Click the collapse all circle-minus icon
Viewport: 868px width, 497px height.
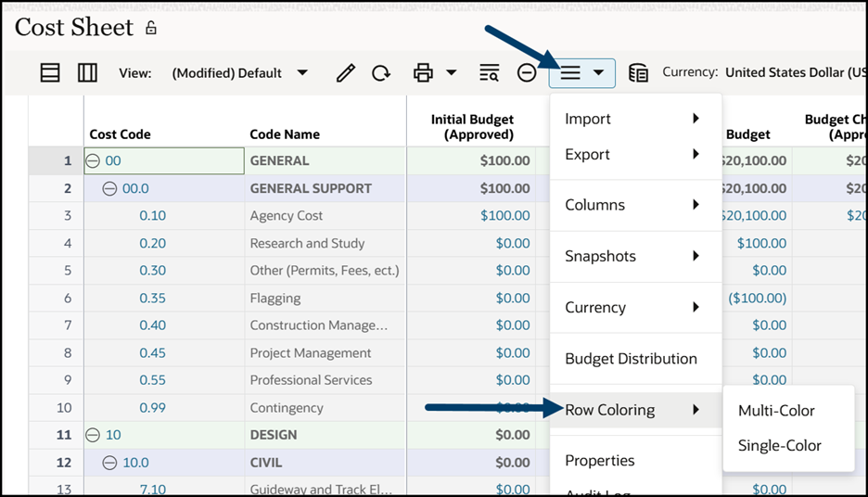click(x=527, y=72)
